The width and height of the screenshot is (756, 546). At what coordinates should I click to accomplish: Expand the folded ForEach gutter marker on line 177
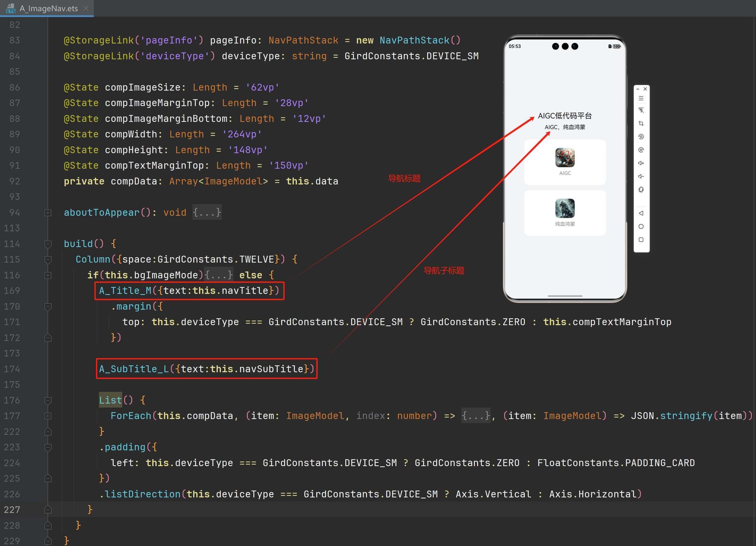click(x=48, y=416)
